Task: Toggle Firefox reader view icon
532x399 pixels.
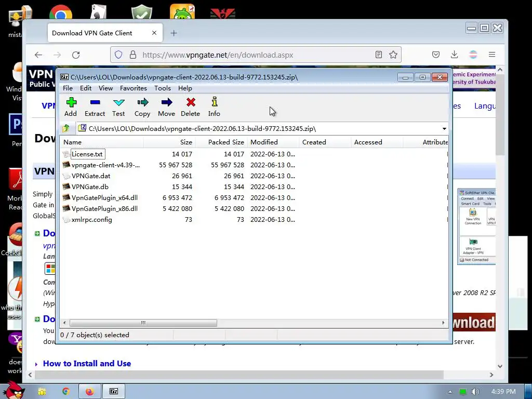Action: [379, 55]
